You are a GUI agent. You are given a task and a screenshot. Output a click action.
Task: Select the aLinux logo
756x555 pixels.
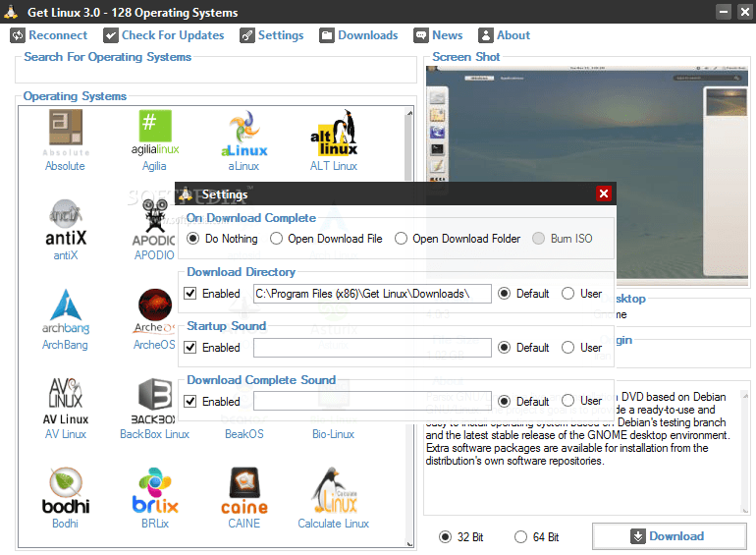(x=243, y=134)
